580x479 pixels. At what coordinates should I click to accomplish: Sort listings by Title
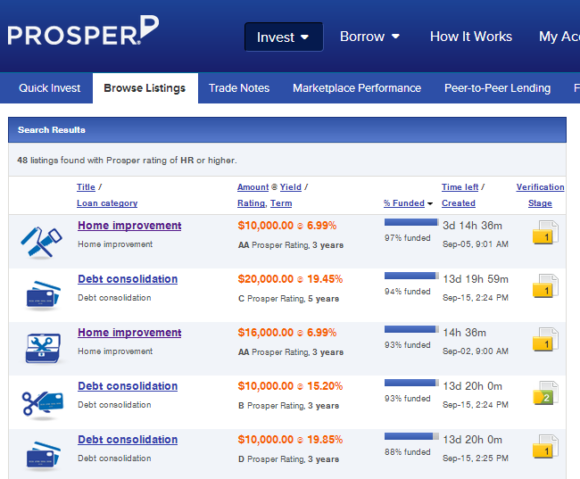tap(86, 187)
